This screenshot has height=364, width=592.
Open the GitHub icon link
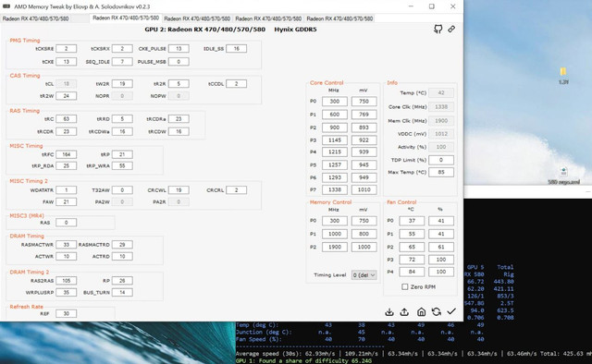(438, 29)
